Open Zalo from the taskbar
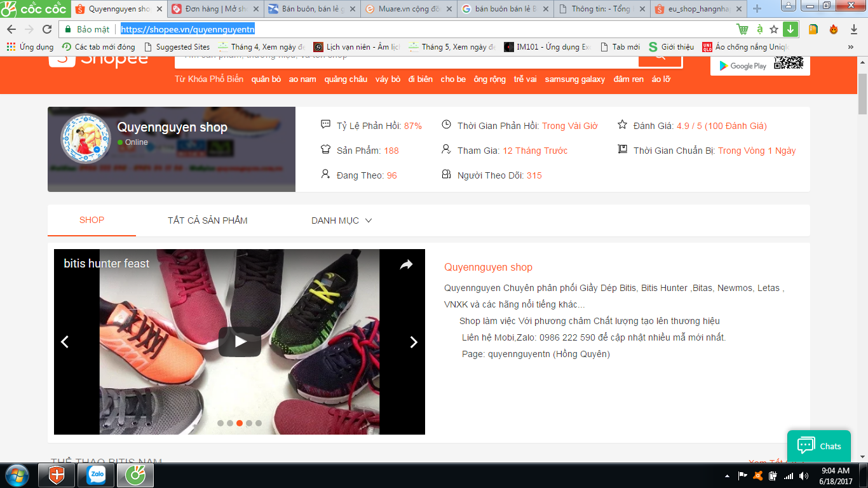The image size is (868, 488). tap(96, 475)
